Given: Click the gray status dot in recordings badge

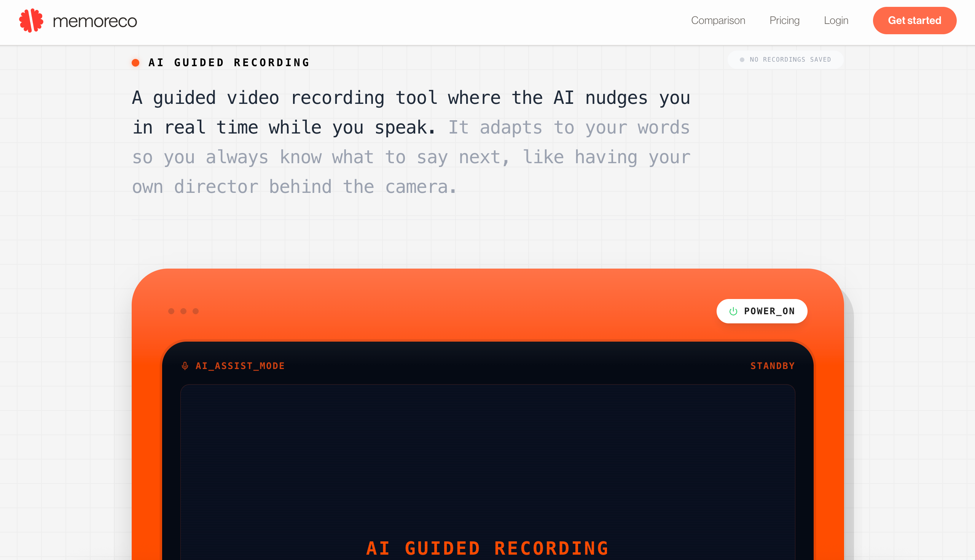Looking at the screenshot, I should pos(742,60).
